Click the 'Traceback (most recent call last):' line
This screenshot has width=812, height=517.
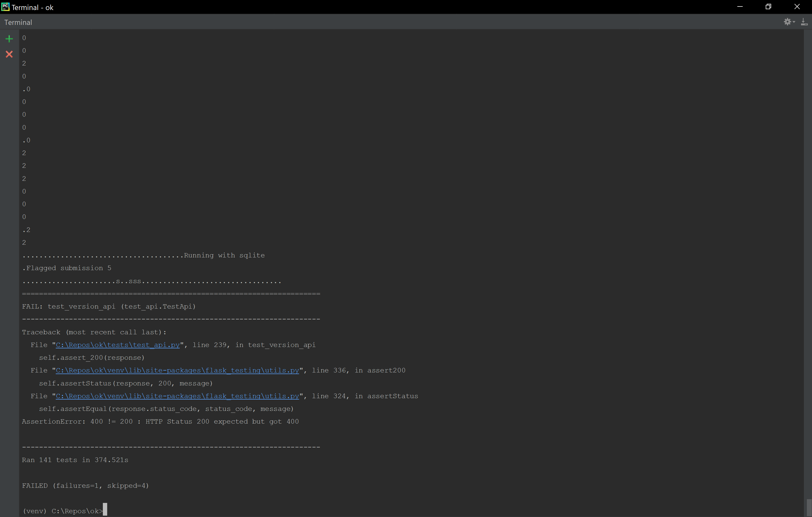[x=94, y=332]
